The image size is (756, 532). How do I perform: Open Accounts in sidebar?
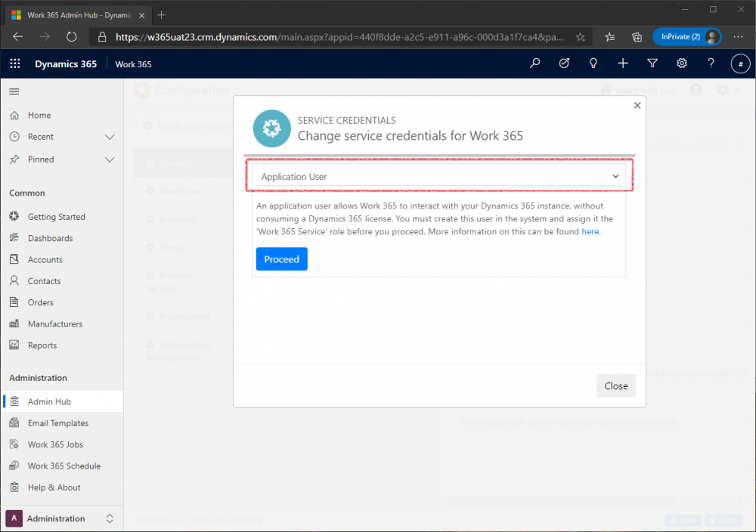[x=62, y=260]
